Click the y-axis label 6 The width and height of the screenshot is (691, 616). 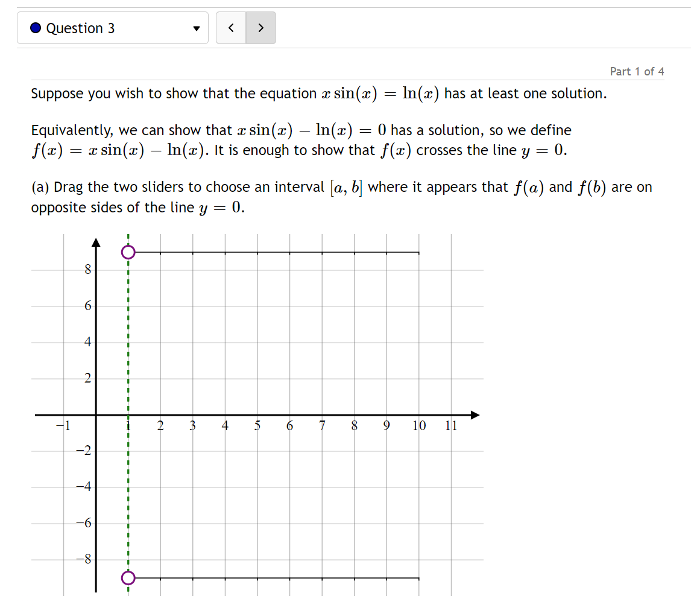tap(87, 305)
